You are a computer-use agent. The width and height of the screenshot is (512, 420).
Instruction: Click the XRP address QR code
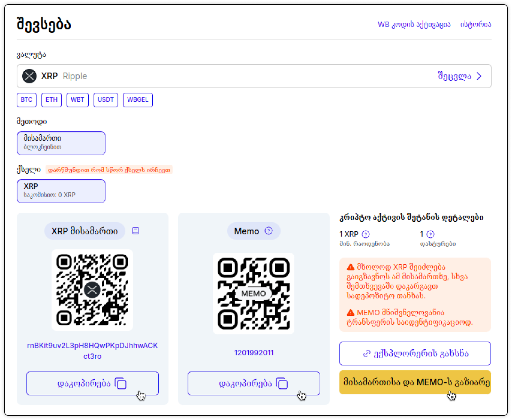(x=92, y=290)
